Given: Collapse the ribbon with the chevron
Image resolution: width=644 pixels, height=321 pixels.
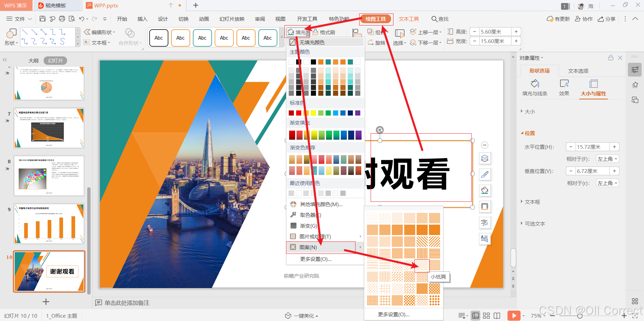Looking at the screenshot, I should [x=635, y=19].
